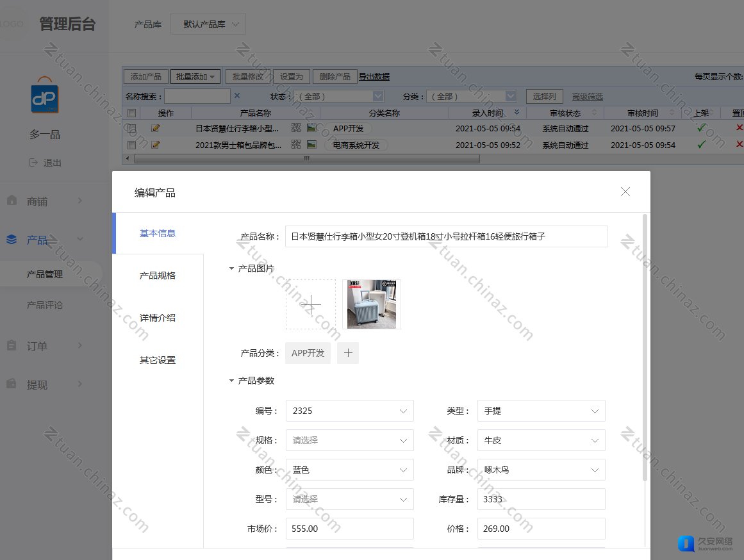Collapse the 产品参数 section
Screen dimensions: 744x560
(x=231, y=381)
